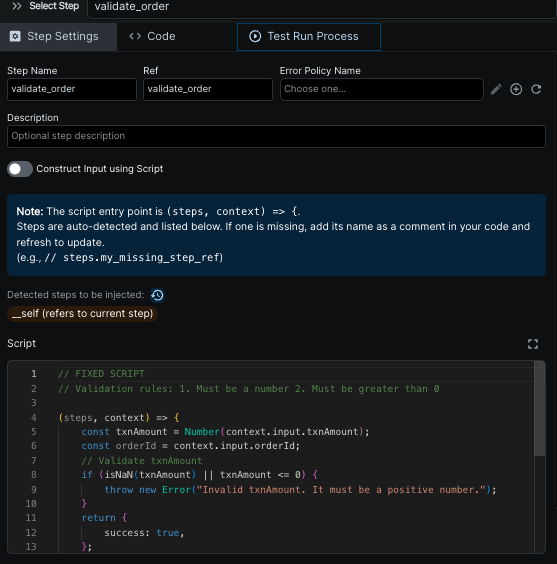Toggle Construct Input using Script switch
The height and width of the screenshot is (564, 557).
tap(20, 169)
